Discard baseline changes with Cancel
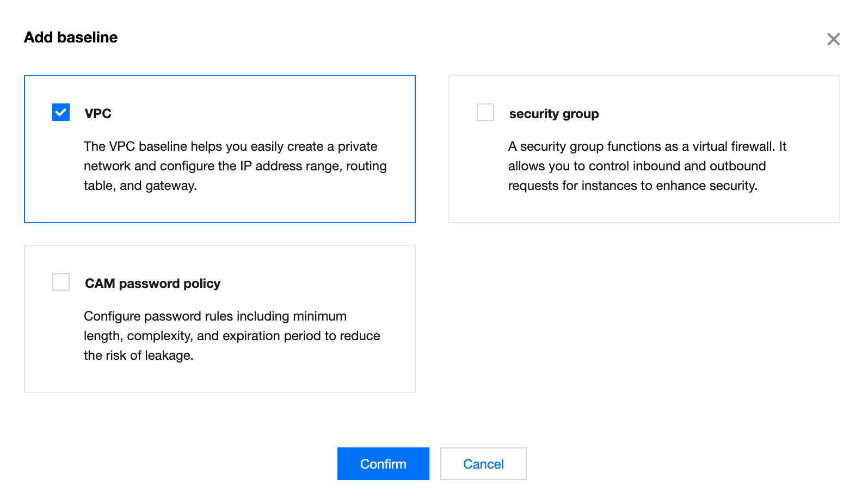The width and height of the screenshot is (862, 504). click(483, 464)
